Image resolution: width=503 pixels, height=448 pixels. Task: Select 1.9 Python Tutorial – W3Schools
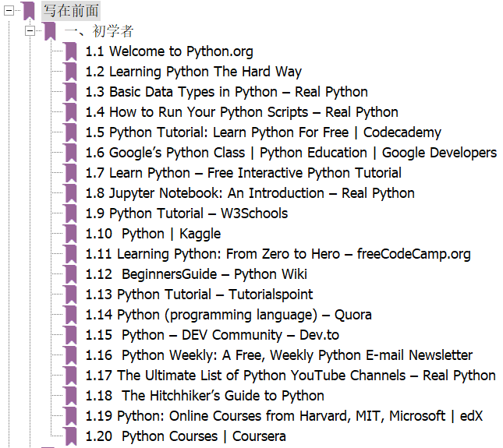[x=186, y=213]
